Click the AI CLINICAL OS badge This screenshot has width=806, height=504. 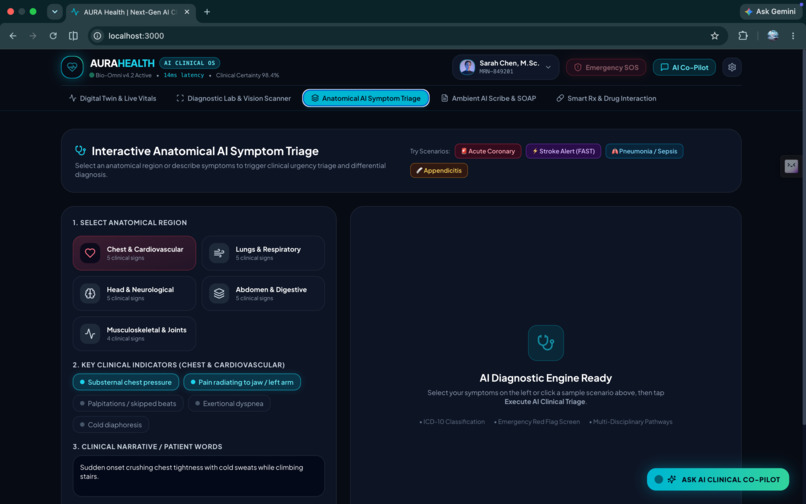point(190,63)
